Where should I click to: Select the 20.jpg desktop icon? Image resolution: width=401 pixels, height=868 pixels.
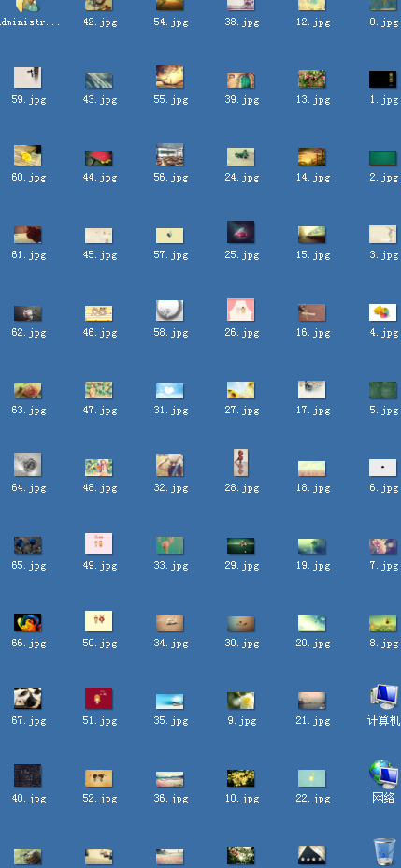pos(312,623)
